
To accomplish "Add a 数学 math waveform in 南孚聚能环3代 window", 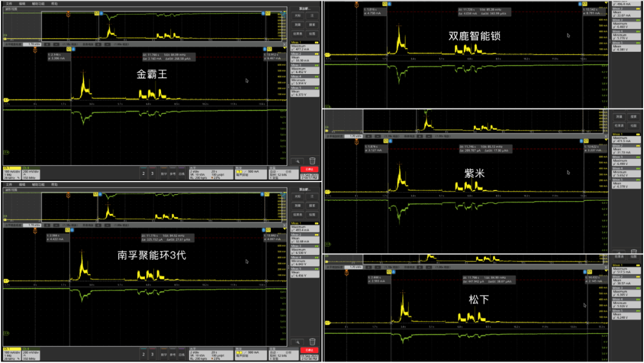I will point(164,355).
